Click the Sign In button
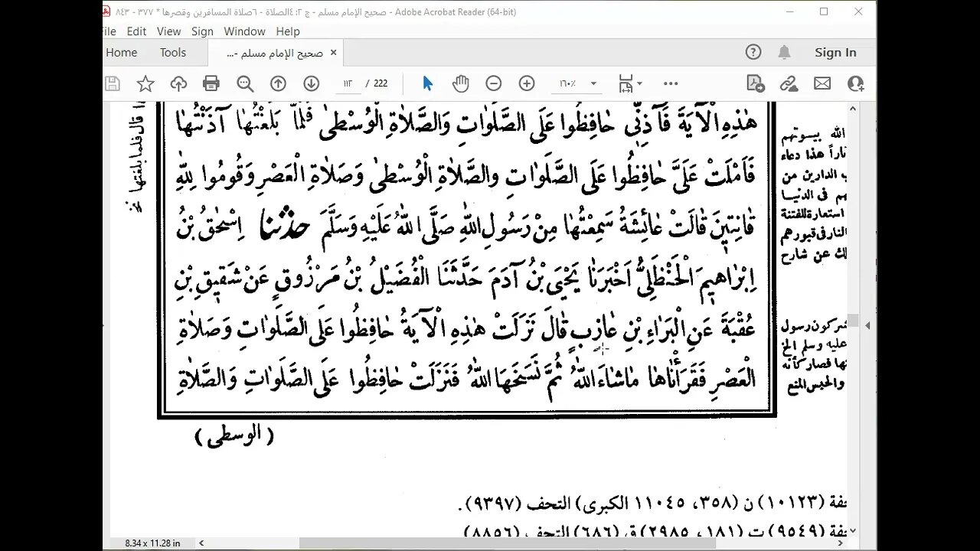This screenshot has height=551, width=980. (x=835, y=52)
